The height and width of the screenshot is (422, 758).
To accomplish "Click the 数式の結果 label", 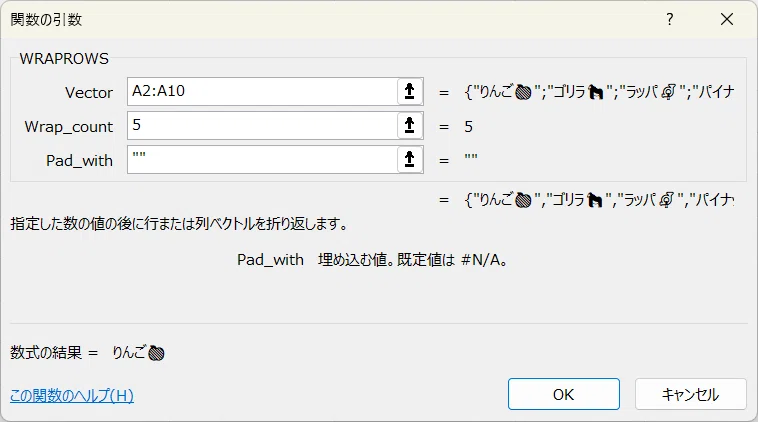I will (x=46, y=352).
